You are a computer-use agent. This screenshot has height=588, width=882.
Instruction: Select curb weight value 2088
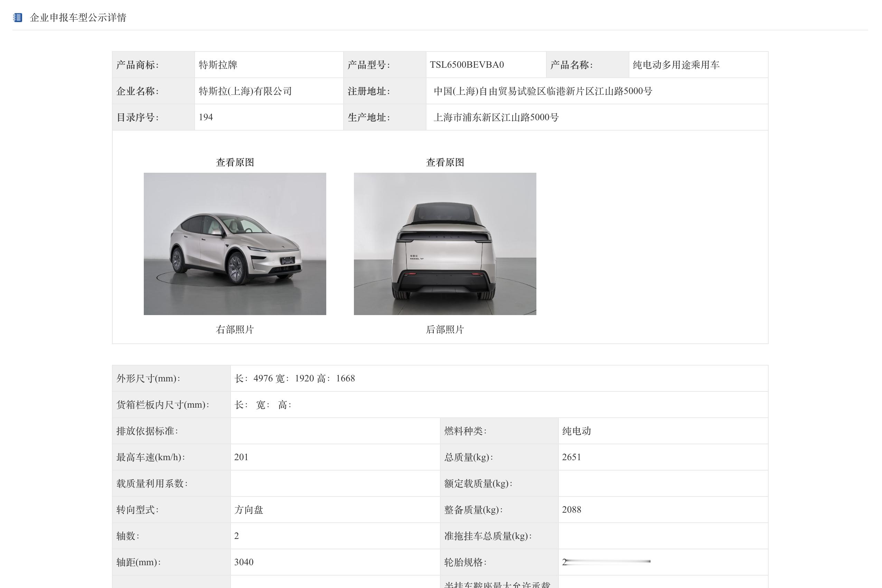[x=571, y=510]
